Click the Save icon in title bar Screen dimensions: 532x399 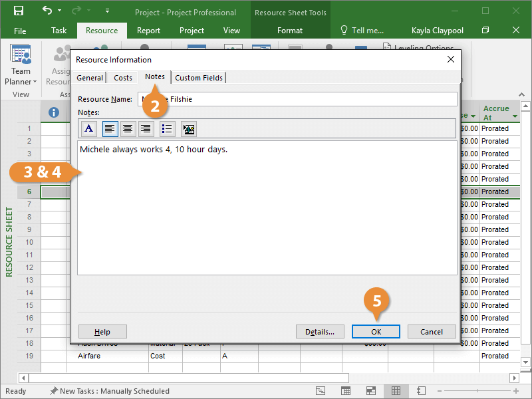(x=19, y=11)
